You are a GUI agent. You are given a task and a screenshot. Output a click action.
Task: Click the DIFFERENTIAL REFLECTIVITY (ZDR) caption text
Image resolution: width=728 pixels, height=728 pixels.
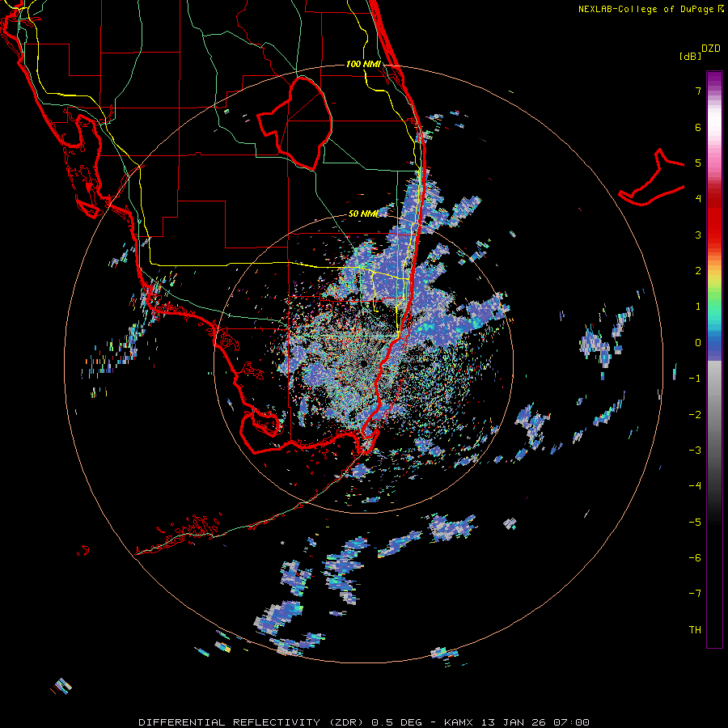pos(252,722)
